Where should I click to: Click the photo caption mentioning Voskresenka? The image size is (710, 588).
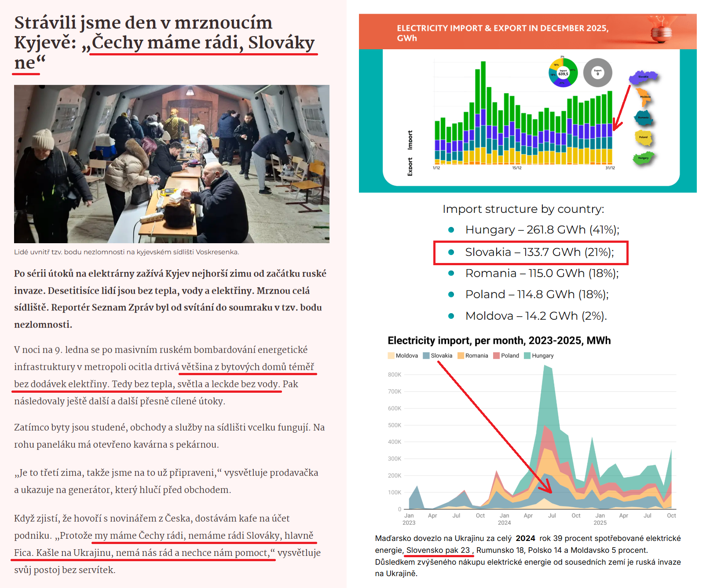click(x=127, y=252)
